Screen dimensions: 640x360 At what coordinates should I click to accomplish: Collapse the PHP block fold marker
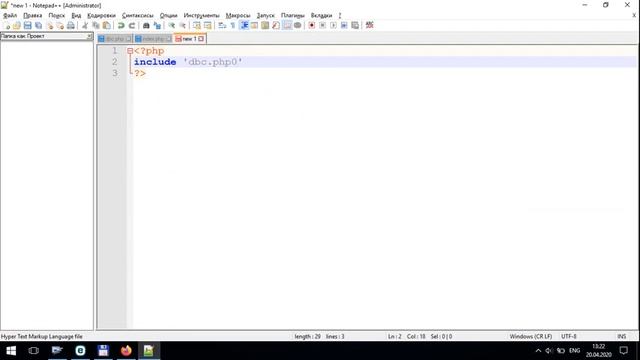(130, 51)
